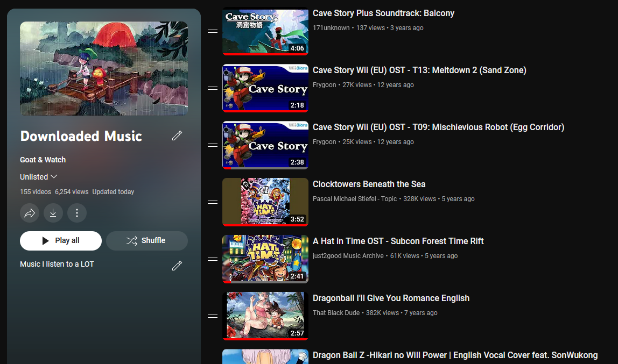Screen dimensions: 618x364
Task: Download the playlist using the download icon
Action: click(x=53, y=213)
